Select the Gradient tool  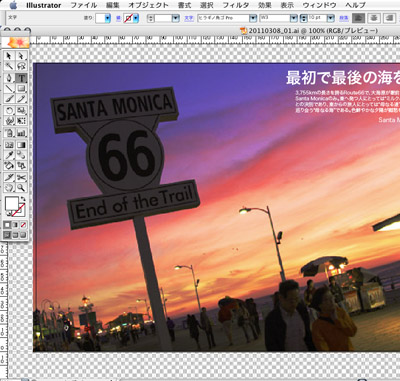21,145
